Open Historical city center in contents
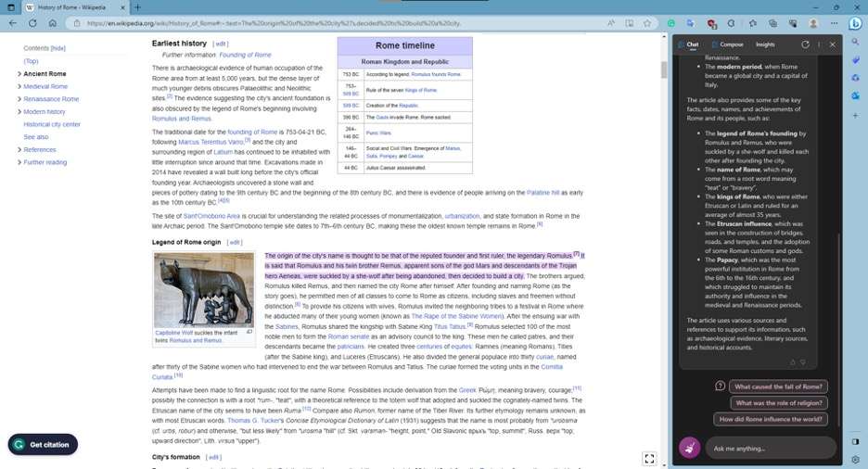Screen dimensions: 868x469 (52, 124)
